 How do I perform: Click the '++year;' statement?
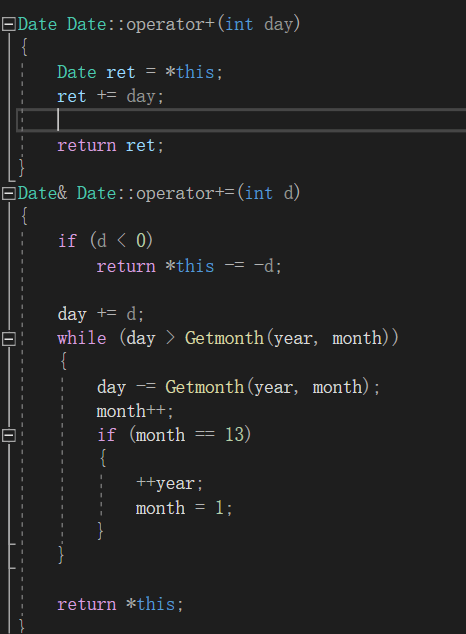point(169,483)
